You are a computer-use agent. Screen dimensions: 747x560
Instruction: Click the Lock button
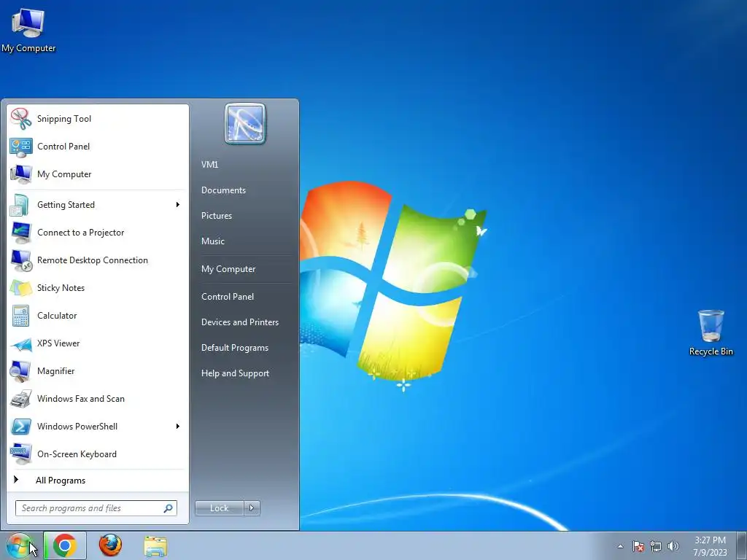point(219,508)
